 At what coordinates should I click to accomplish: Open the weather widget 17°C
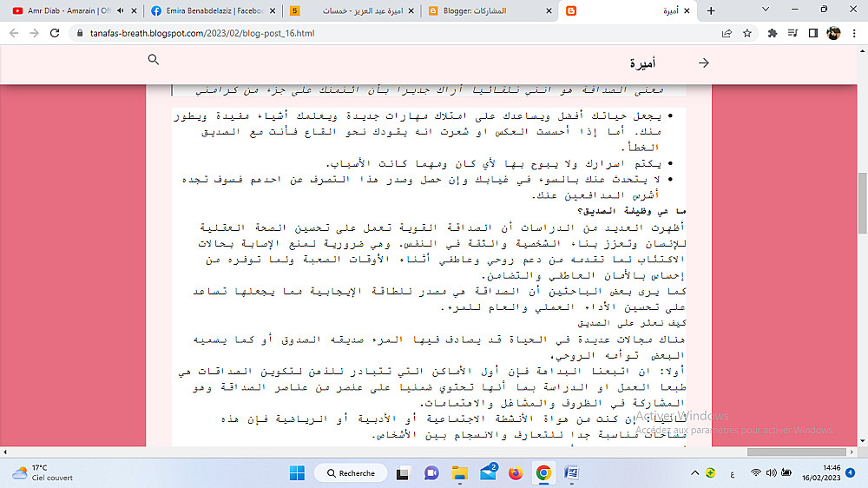coord(43,472)
